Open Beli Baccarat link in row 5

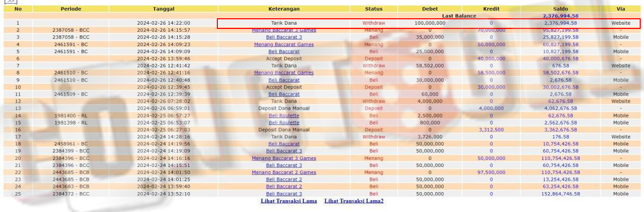point(284,52)
